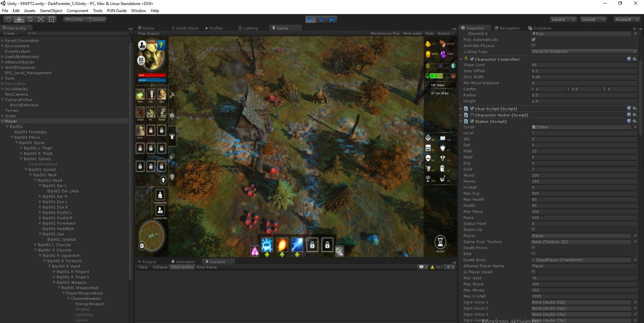Open Status Script gear settings menu
The height and width of the screenshot is (323, 644).
(635, 121)
